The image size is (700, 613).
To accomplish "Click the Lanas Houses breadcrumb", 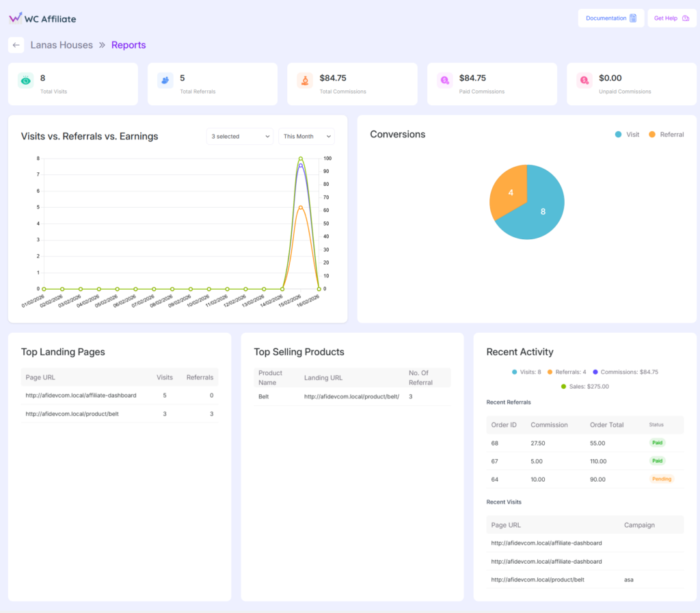I will (x=62, y=45).
